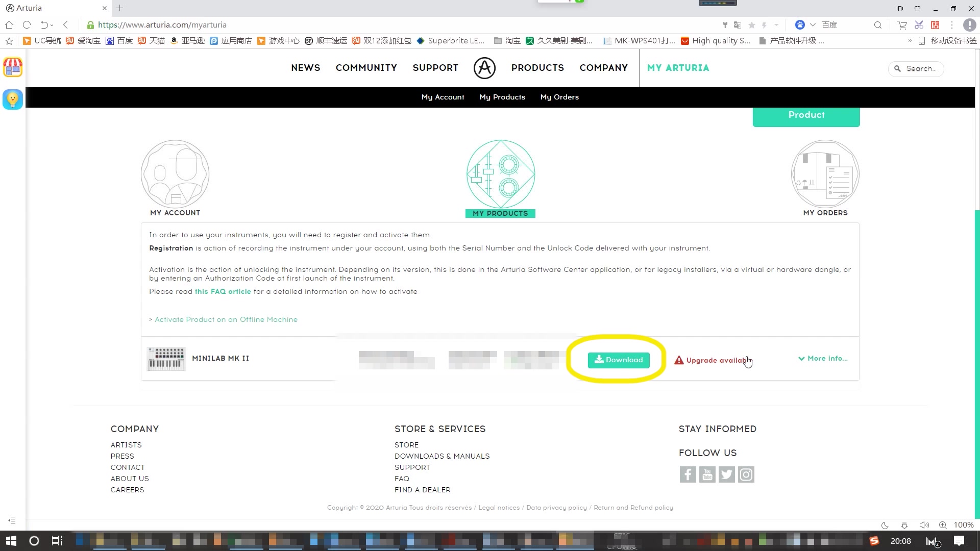Select My Products in black sub-navigation
This screenshot has height=551, width=980.
click(502, 97)
